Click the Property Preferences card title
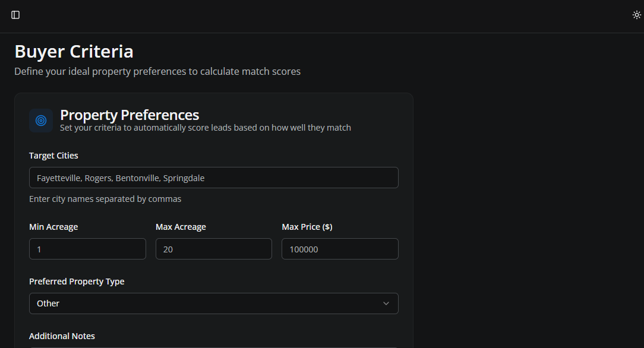The width and height of the screenshot is (644, 348). (x=130, y=115)
